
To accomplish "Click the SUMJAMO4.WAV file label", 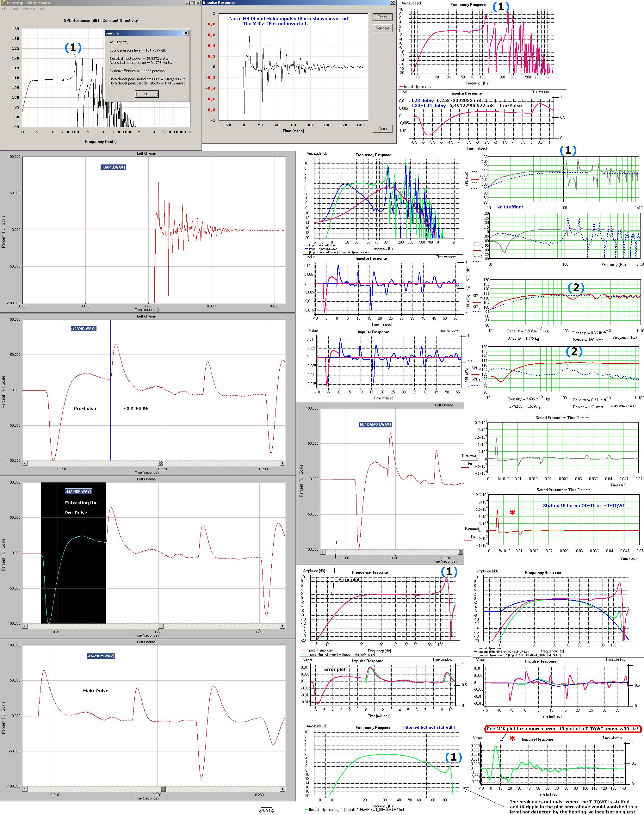I will [x=375, y=424].
